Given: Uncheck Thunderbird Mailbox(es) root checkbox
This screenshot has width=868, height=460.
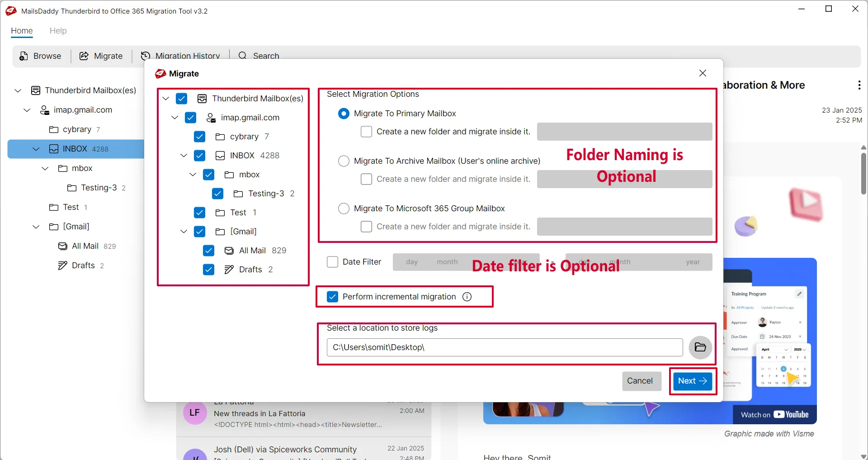Looking at the screenshot, I should (x=182, y=99).
